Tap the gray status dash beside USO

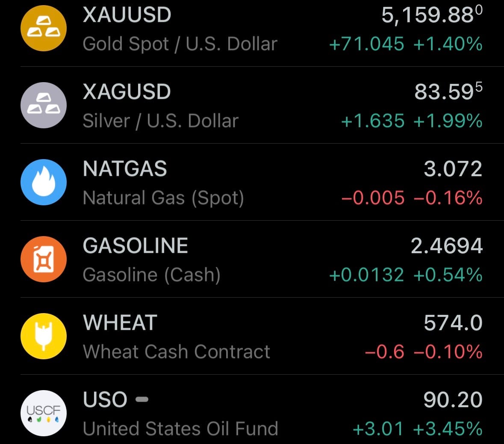pyautogui.click(x=142, y=400)
